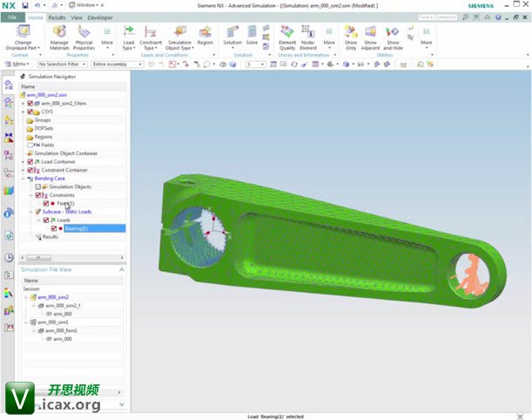
Task: Select the Regions folder
Action: [43, 137]
